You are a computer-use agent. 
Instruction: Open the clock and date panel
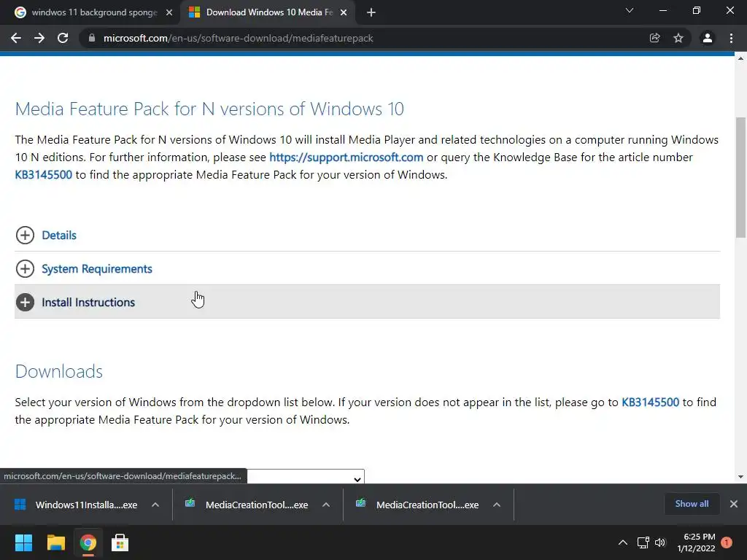[x=696, y=542]
